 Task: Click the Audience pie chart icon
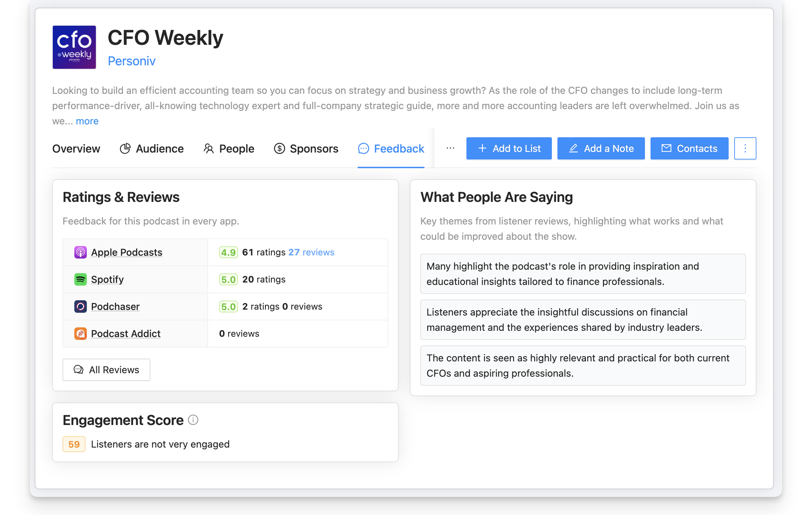tap(125, 148)
